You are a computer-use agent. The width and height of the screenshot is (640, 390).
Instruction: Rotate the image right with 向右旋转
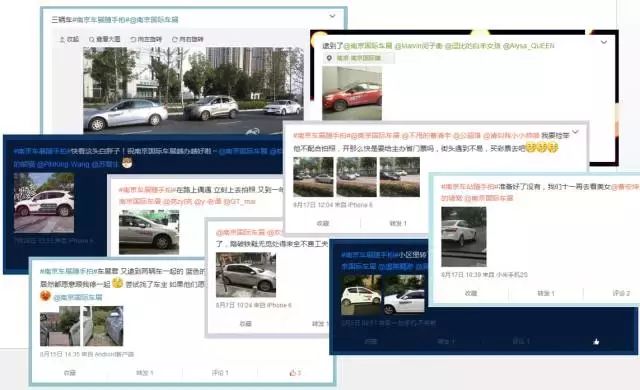(x=188, y=39)
